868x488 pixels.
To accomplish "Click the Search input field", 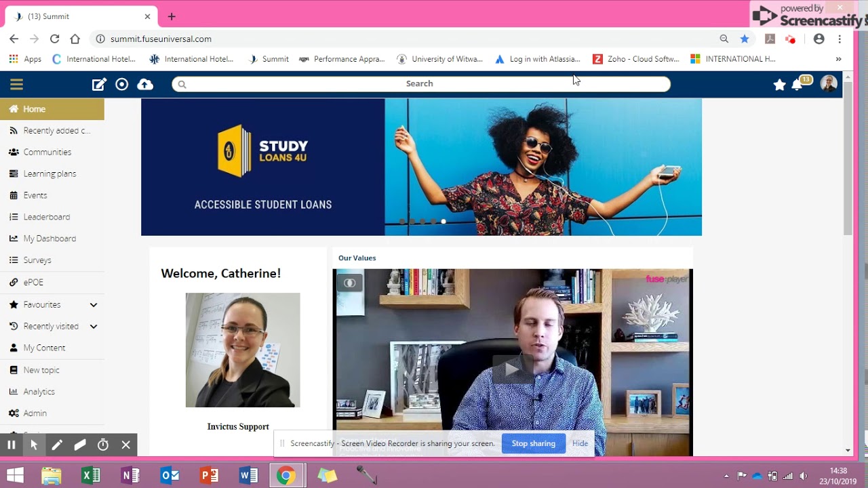I will pyautogui.click(x=420, y=84).
